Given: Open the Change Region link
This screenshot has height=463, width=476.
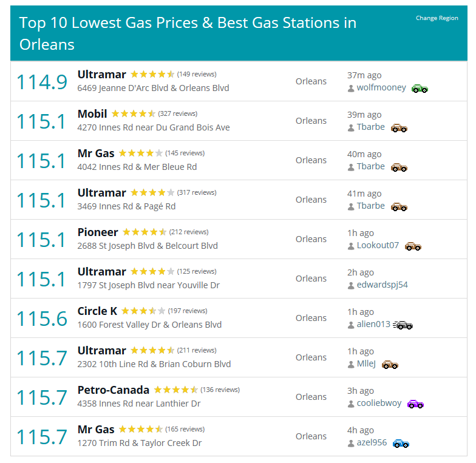Looking at the screenshot, I should pos(437,18).
